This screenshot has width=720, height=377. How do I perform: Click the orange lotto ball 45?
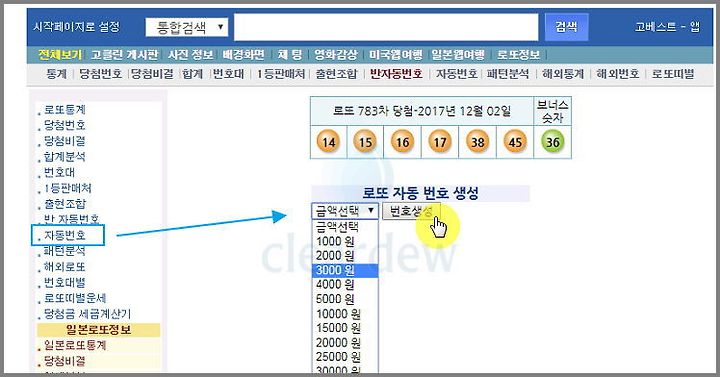tap(515, 142)
